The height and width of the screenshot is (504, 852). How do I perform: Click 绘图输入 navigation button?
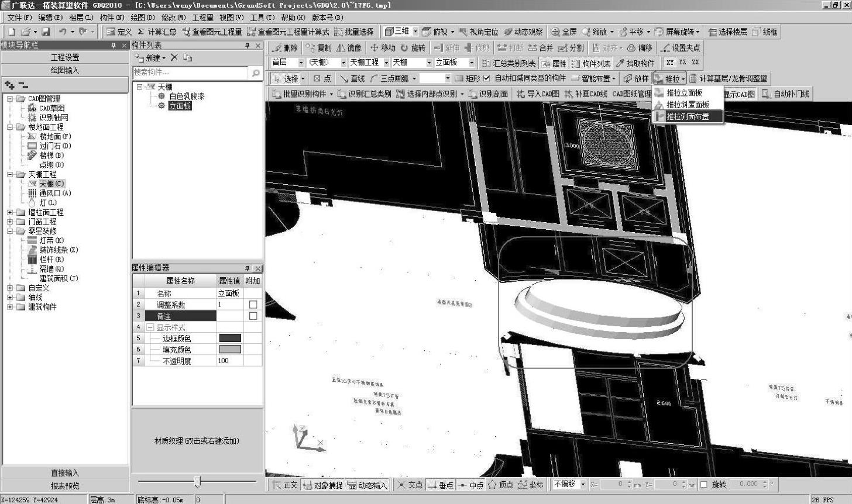click(x=64, y=70)
